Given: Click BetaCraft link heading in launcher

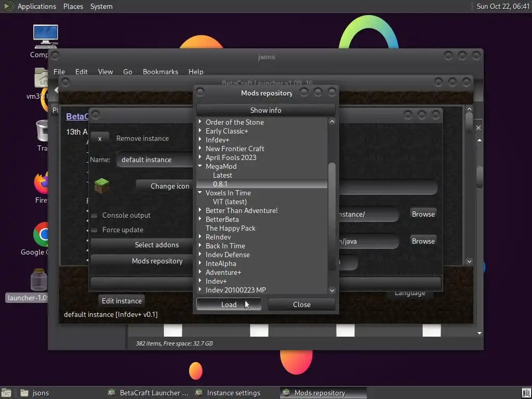Looking at the screenshot, I should (x=77, y=116).
